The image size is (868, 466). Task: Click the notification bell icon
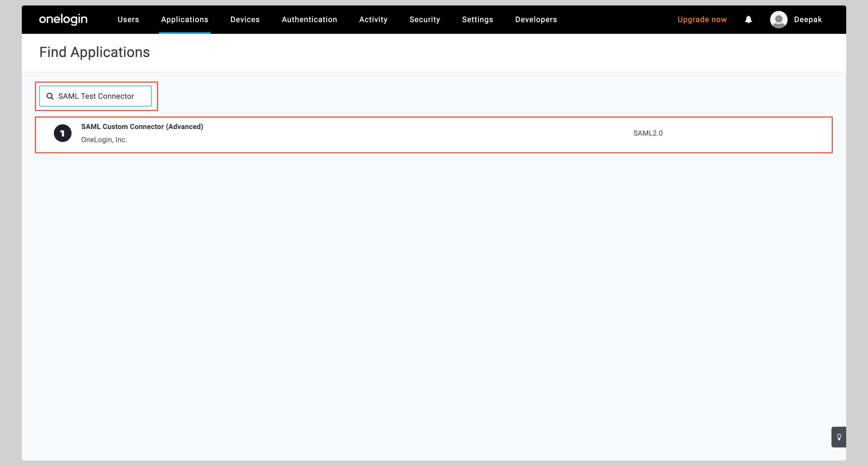[x=748, y=20]
